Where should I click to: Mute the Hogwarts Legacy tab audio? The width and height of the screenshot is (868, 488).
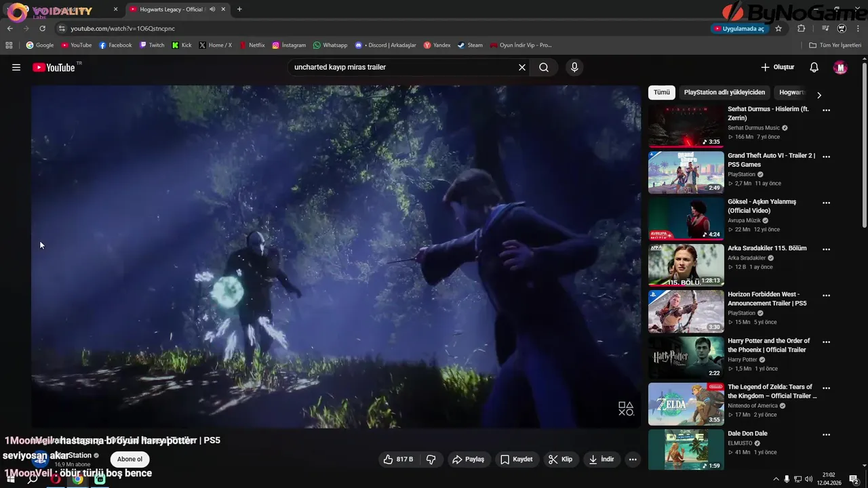click(x=213, y=9)
